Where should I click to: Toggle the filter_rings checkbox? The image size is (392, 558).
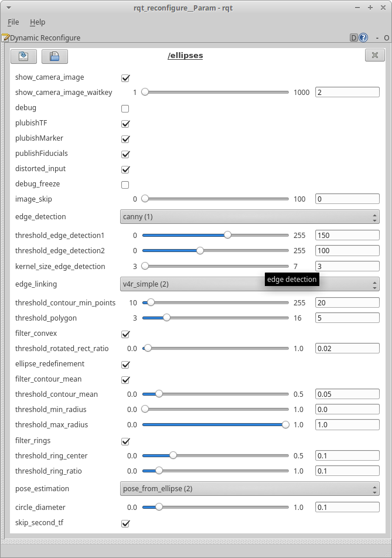pos(125,441)
